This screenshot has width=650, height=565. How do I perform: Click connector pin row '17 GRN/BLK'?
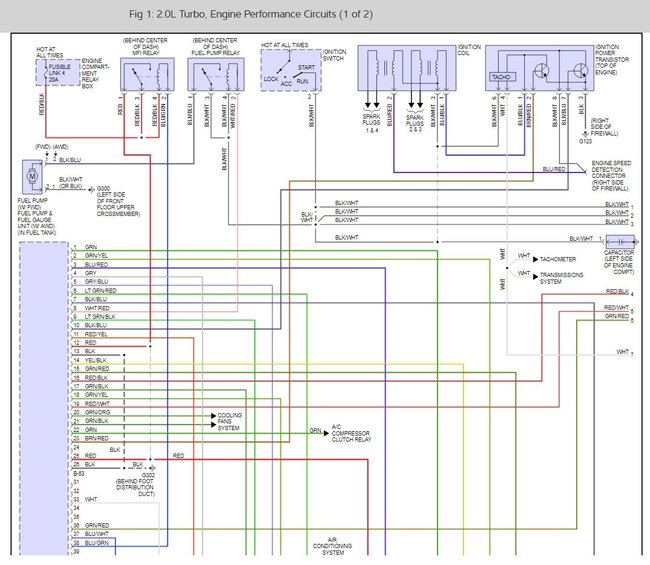[x=91, y=386]
